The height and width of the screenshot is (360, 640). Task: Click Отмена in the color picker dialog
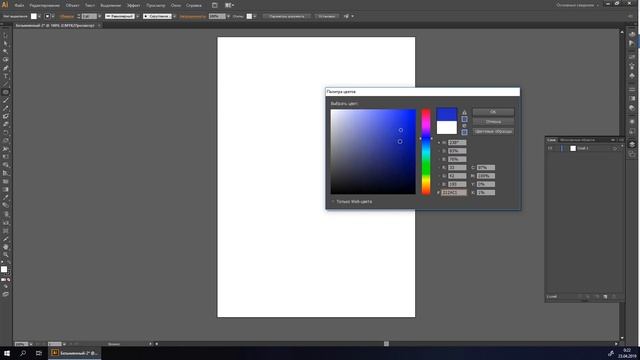493,122
